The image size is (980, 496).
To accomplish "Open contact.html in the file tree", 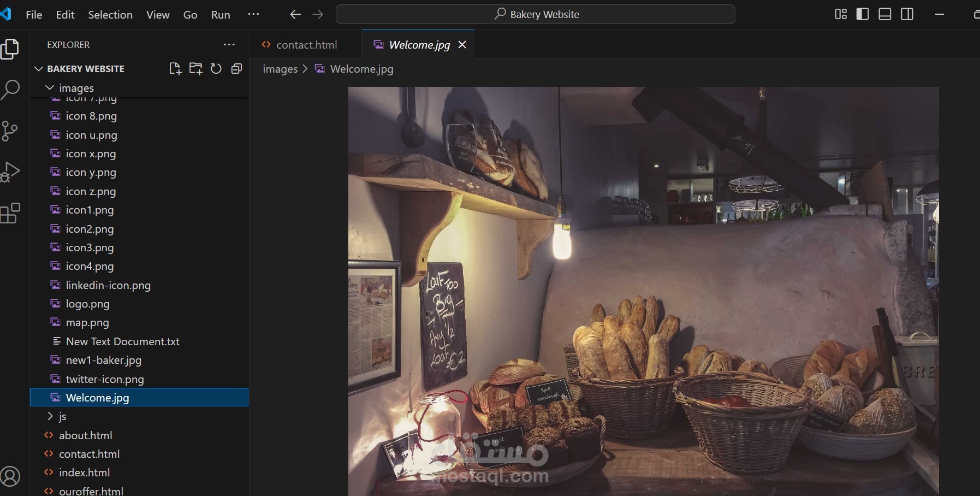I will [139, 454].
